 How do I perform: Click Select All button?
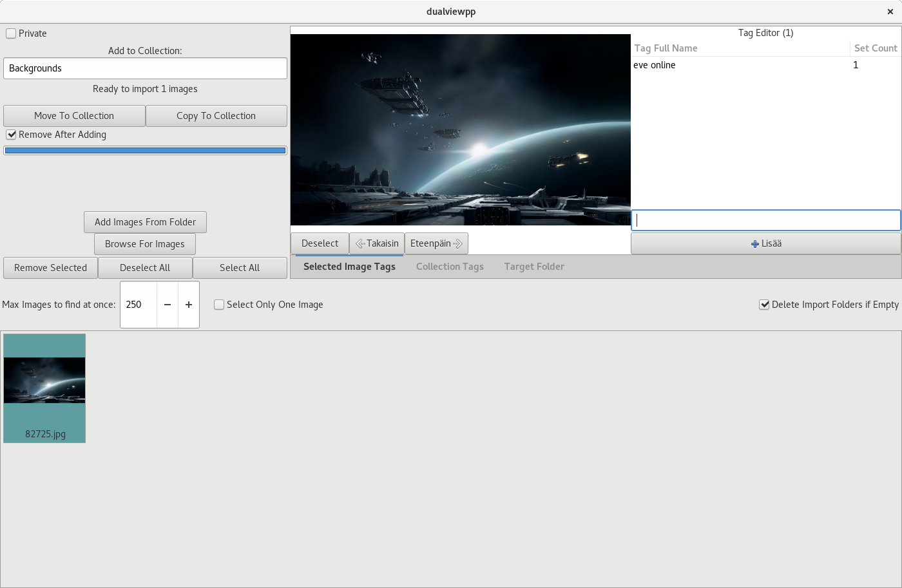240,268
